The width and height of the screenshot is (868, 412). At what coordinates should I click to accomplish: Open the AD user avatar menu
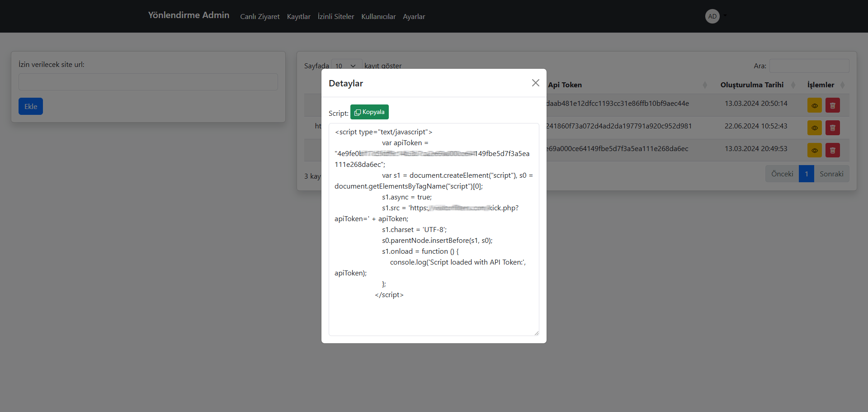[x=712, y=16]
